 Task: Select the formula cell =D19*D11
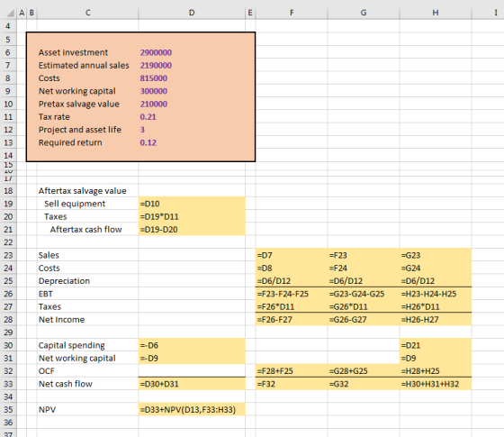(x=192, y=216)
